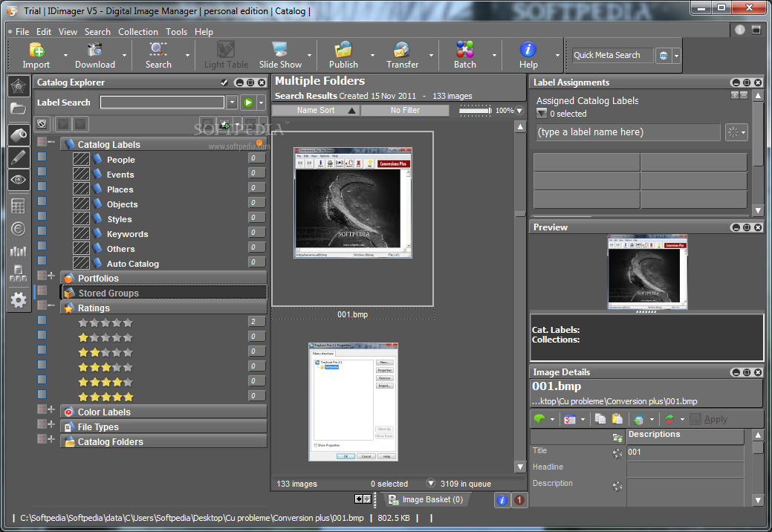Select the Stored Groups row
Screen dimensions: 772x532
pyautogui.click(x=164, y=293)
